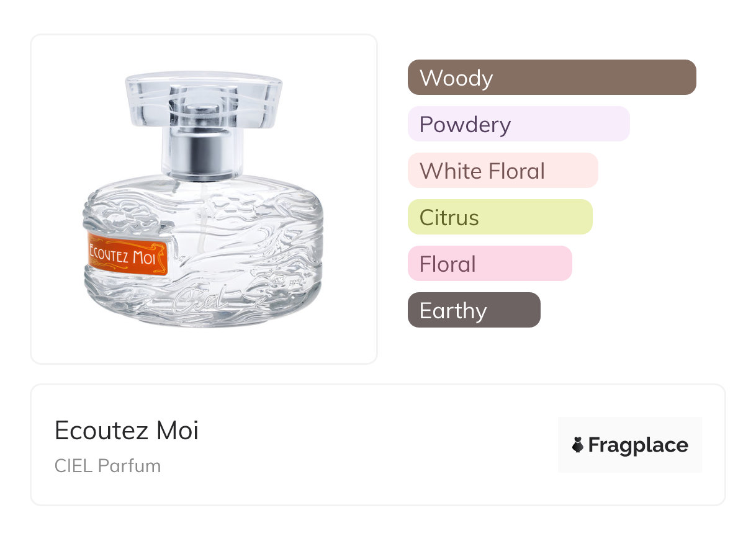Click the Fragplace bottle logo icon

[x=578, y=445]
